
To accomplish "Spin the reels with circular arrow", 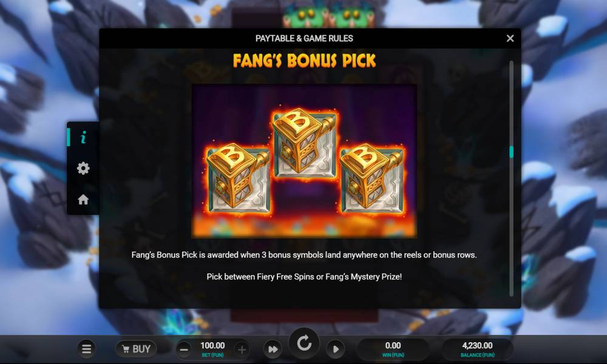I will tap(304, 343).
